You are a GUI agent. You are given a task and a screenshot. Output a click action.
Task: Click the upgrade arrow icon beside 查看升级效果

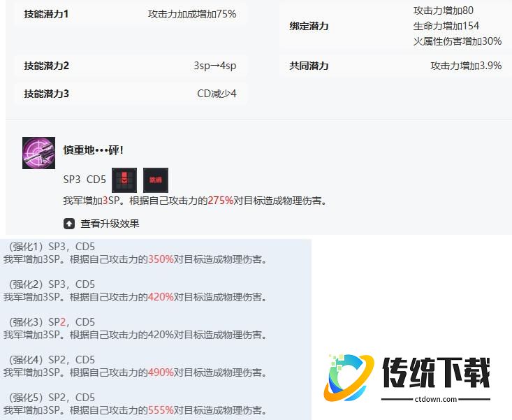click(x=69, y=224)
